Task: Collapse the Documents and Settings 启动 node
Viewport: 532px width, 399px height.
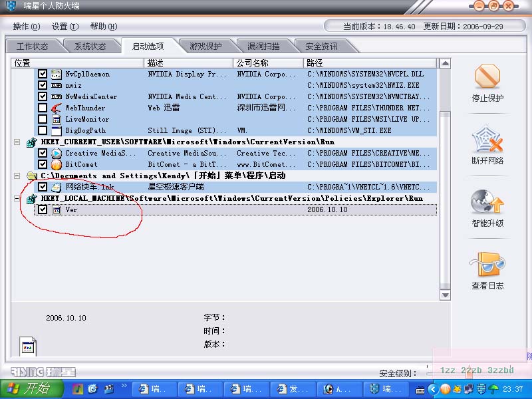Action: pyautogui.click(x=17, y=176)
